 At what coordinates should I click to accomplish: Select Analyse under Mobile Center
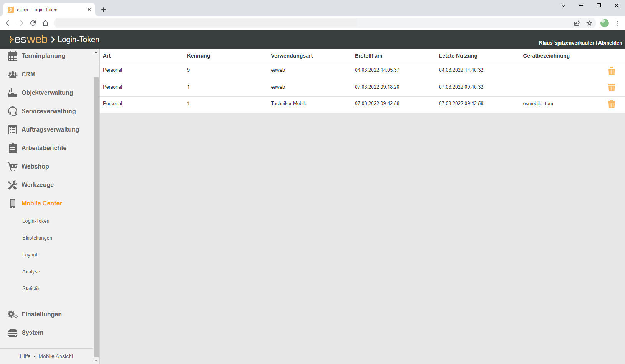point(31,272)
